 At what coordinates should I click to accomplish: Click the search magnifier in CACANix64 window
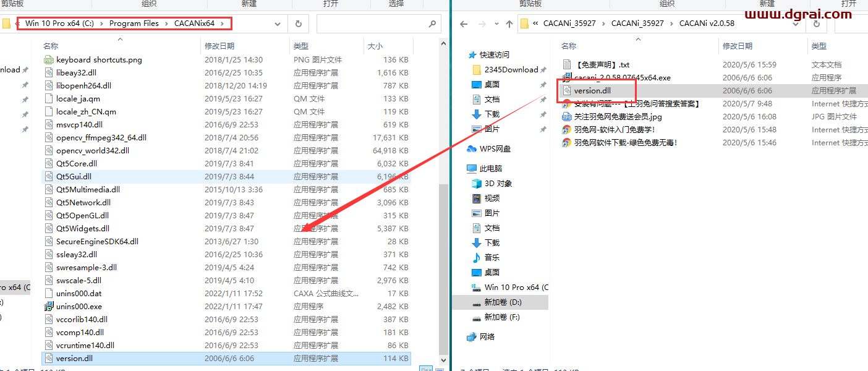[x=432, y=23]
